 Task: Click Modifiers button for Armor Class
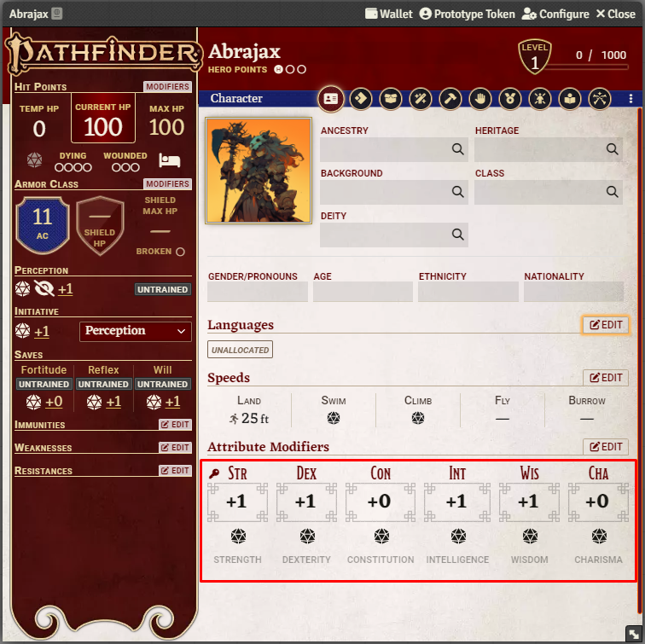[x=167, y=184]
